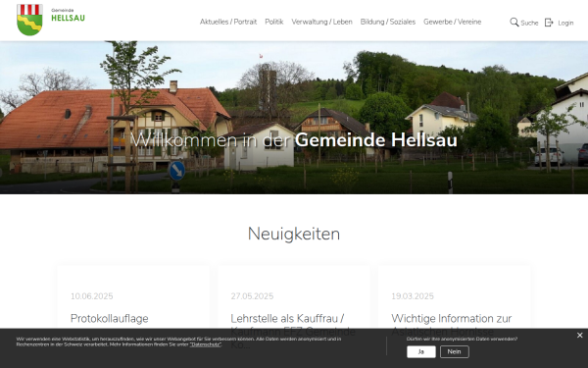
Task: Click the Login door icon
Action: 549,23
